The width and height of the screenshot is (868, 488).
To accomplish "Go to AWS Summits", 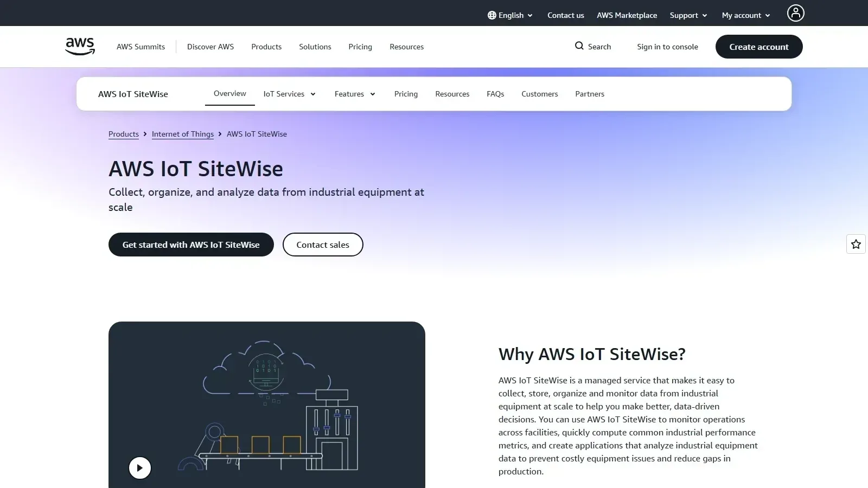I will pyautogui.click(x=141, y=47).
